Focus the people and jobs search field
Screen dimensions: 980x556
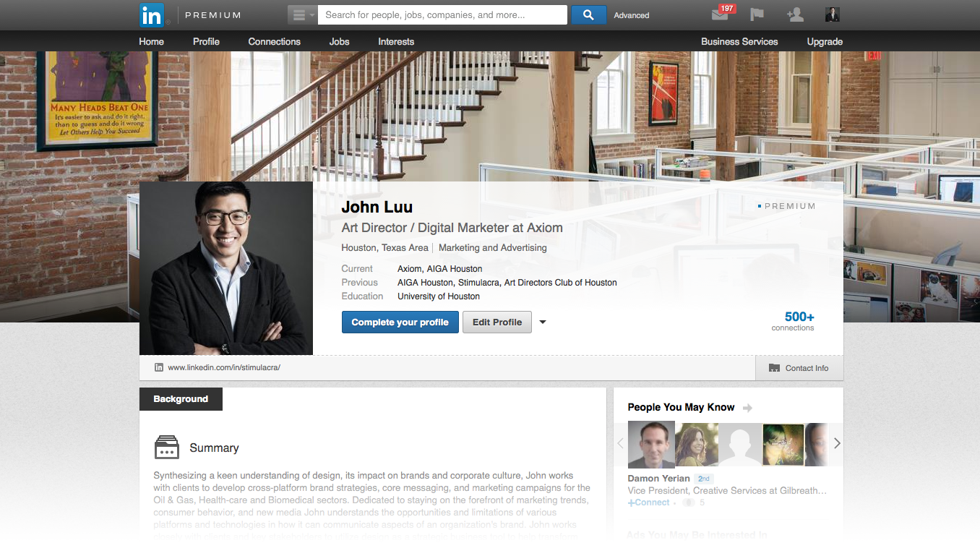tap(442, 15)
